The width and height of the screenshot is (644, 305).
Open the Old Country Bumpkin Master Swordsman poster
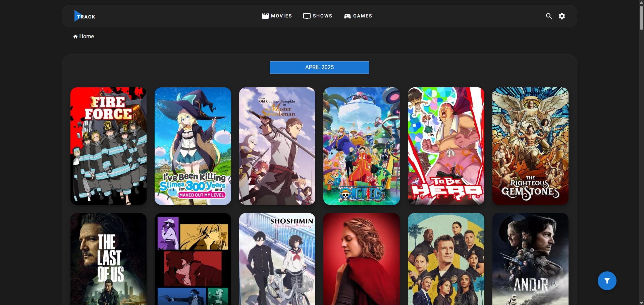(277, 146)
